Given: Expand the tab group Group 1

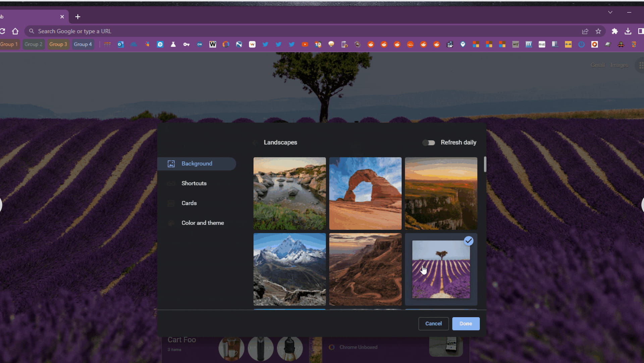Looking at the screenshot, I should tap(9, 44).
